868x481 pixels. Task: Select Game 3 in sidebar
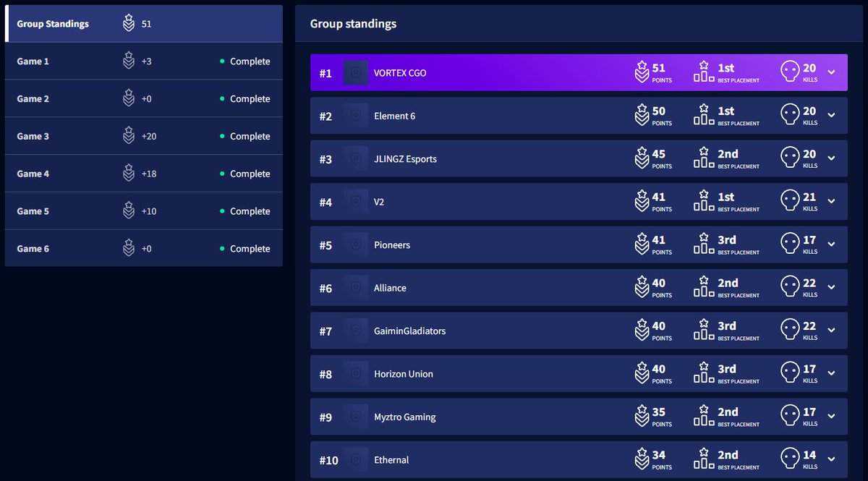coord(144,137)
